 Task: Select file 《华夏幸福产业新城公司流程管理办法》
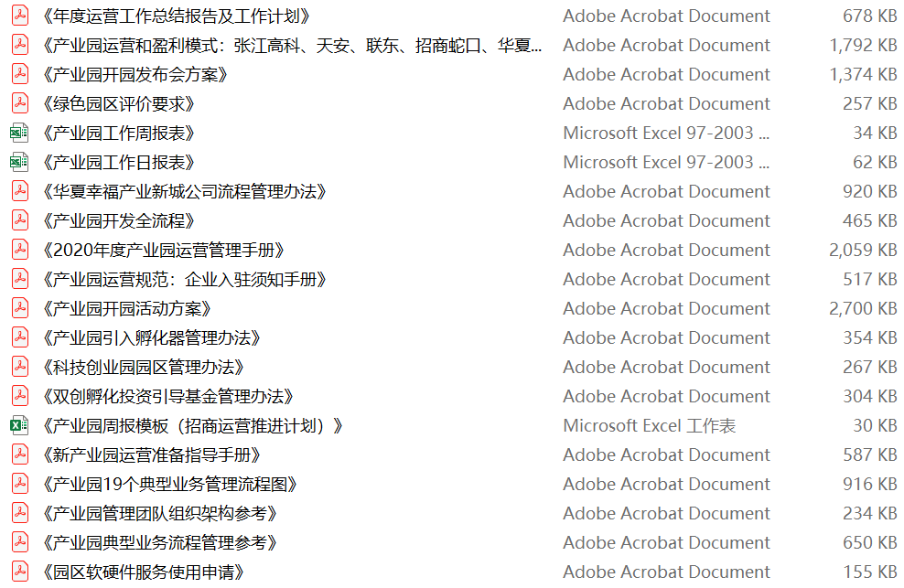[x=184, y=192]
